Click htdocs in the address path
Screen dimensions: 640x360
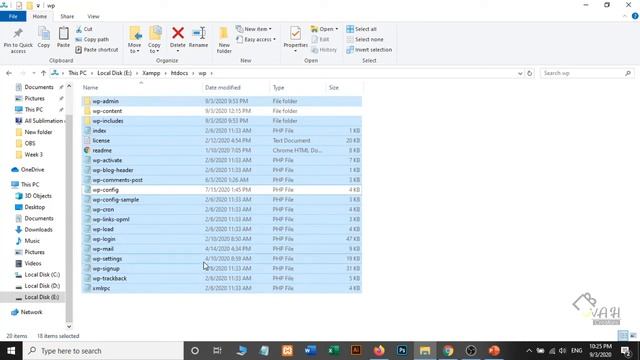click(x=179, y=73)
